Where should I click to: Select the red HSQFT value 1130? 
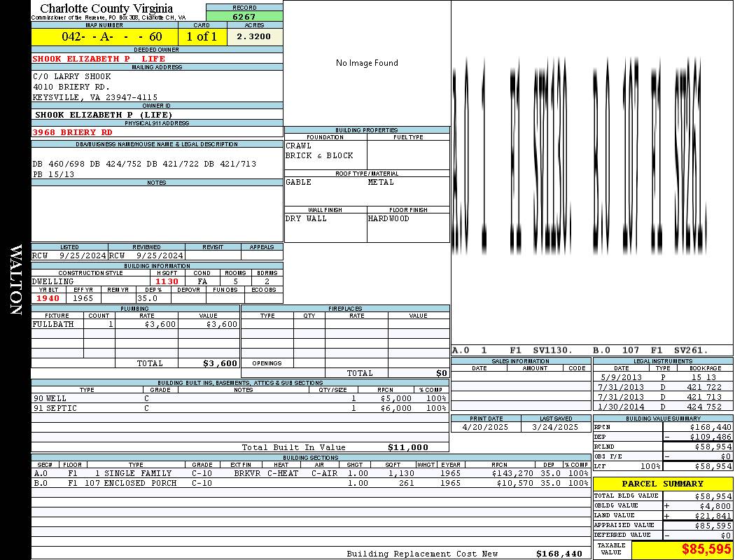pos(167,281)
